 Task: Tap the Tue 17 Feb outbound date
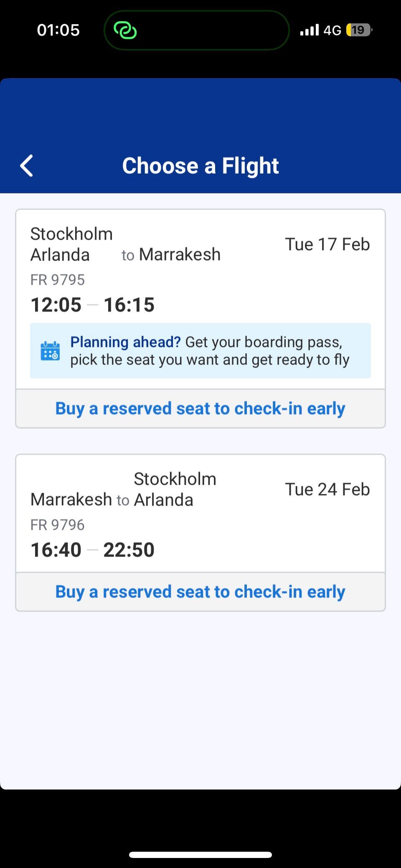click(x=327, y=244)
